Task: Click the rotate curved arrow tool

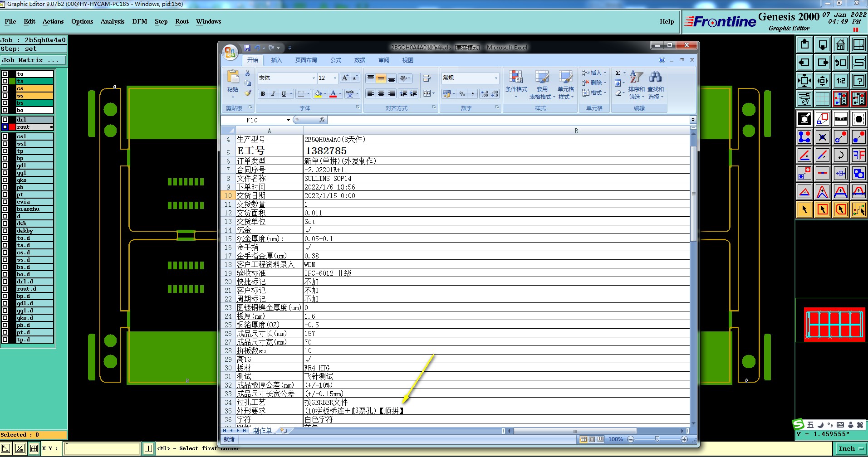Action: [x=840, y=155]
